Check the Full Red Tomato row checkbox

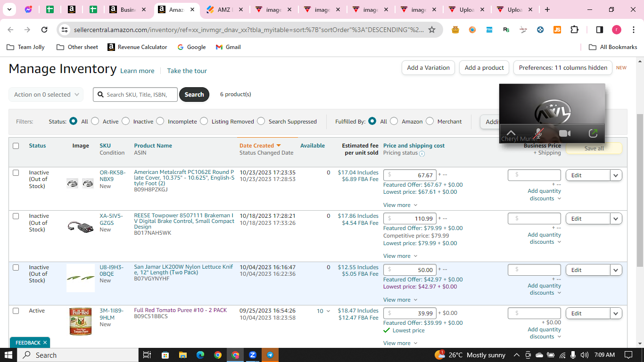(16, 311)
